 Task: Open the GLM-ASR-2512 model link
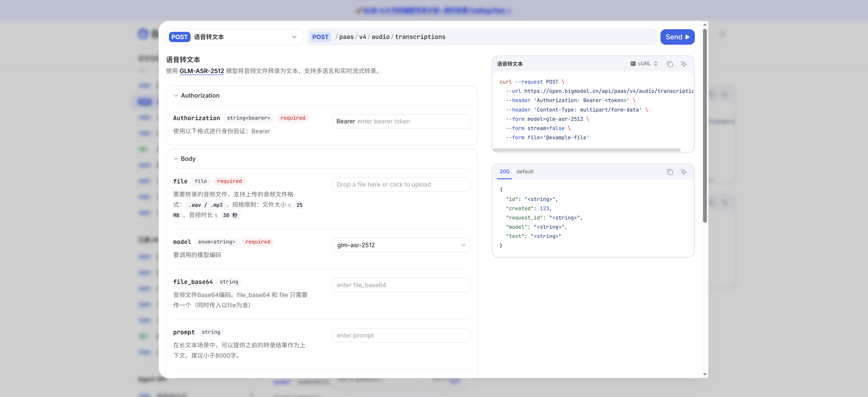pos(202,71)
